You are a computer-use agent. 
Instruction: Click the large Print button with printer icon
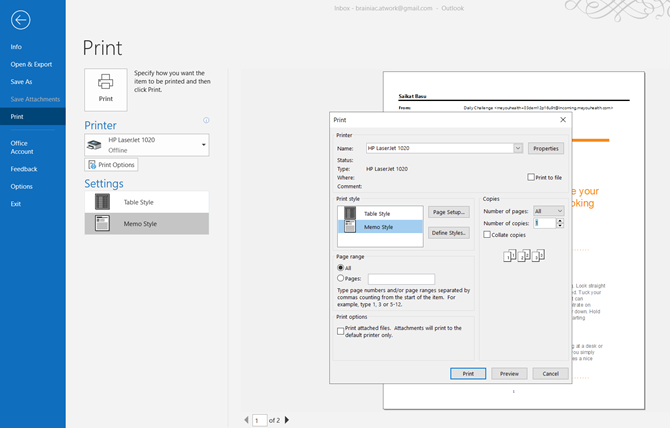pos(106,90)
